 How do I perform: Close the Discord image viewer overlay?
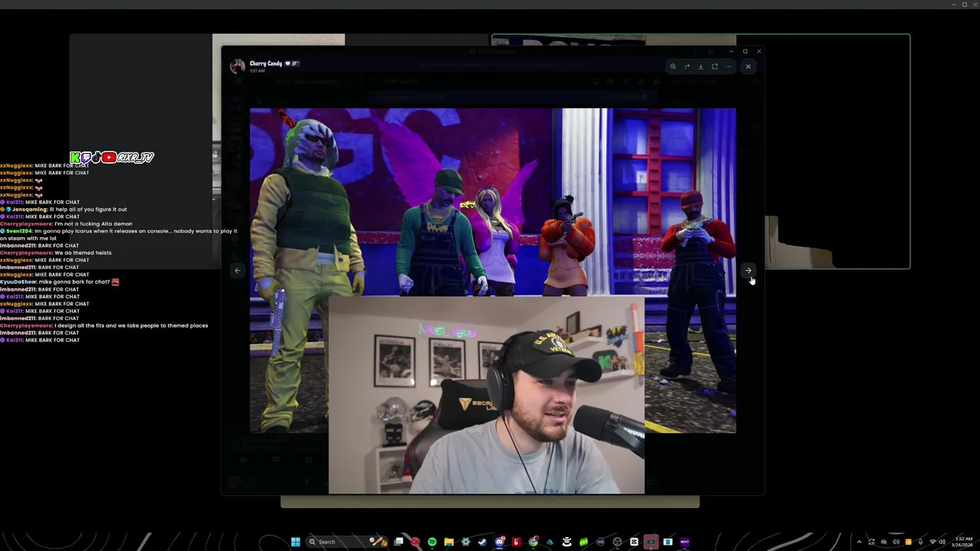coord(748,67)
